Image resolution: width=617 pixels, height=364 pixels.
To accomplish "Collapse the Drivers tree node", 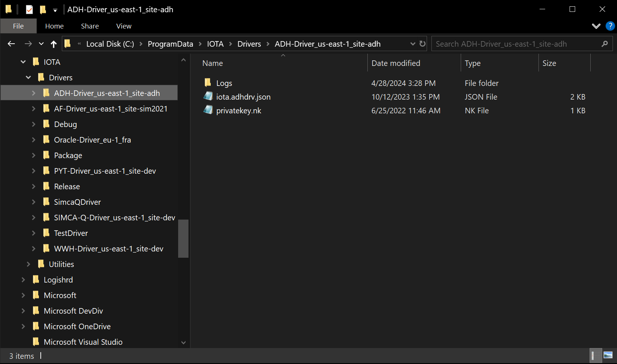I will [x=29, y=77].
